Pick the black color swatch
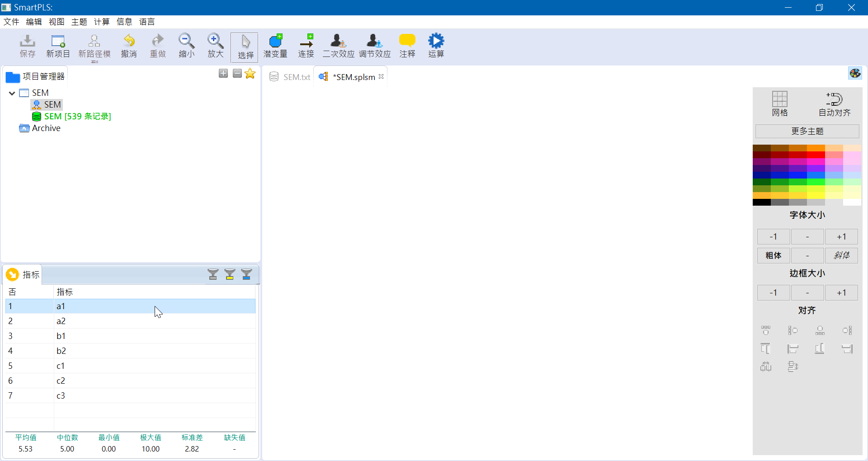The width and height of the screenshot is (868, 461). (762, 202)
